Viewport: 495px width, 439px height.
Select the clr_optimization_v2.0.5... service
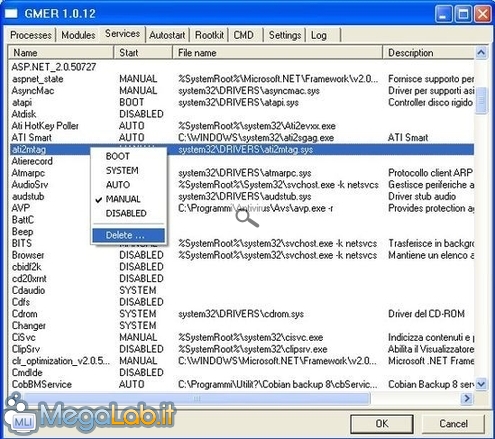[x=61, y=361]
